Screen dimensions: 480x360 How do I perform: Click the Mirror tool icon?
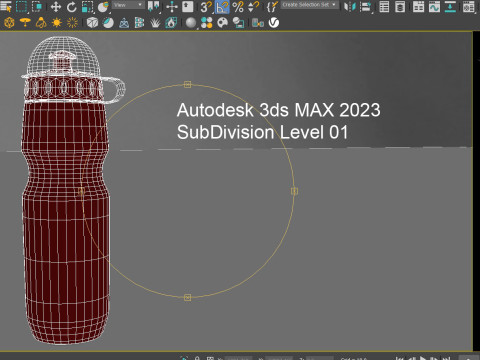click(x=350, y=6)
